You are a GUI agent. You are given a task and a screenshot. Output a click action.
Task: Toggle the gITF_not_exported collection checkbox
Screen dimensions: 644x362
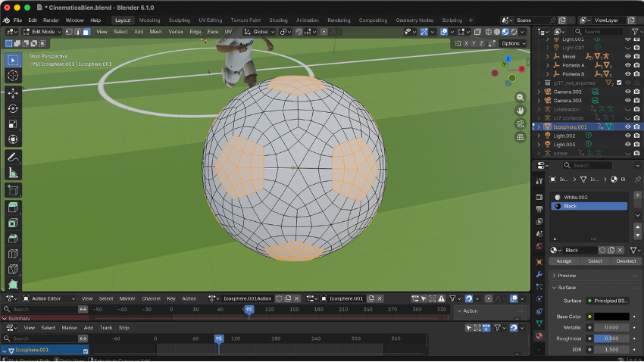(x=619, y=83)
